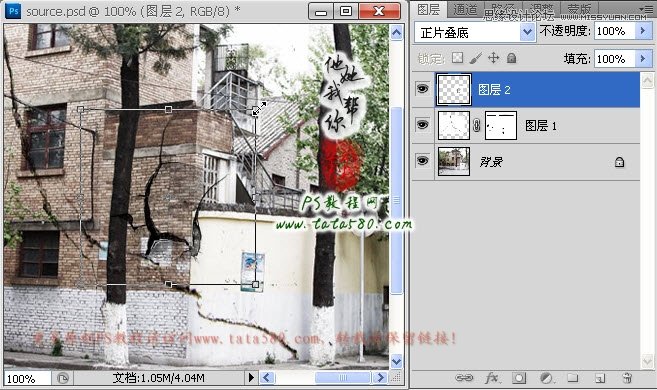This screenshot has height=390, width=657.
Task: Open status bar info options triangle
Action: tap(251, 377)
